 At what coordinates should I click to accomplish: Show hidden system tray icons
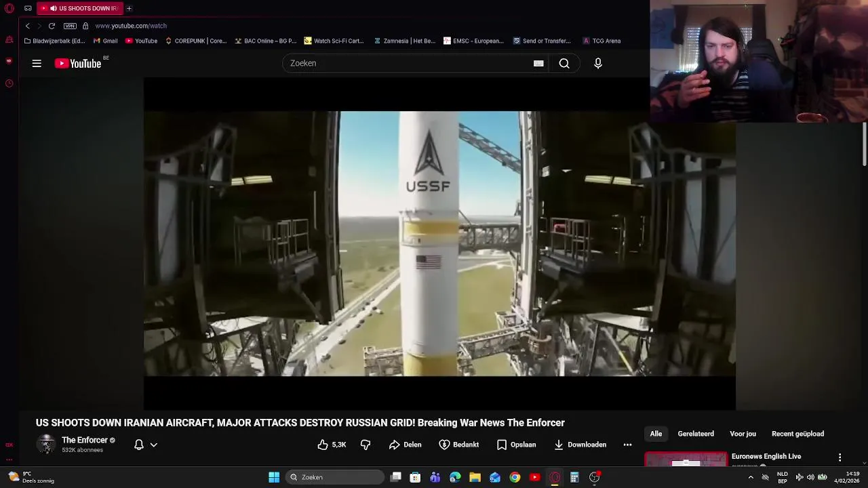click(751, 477)
